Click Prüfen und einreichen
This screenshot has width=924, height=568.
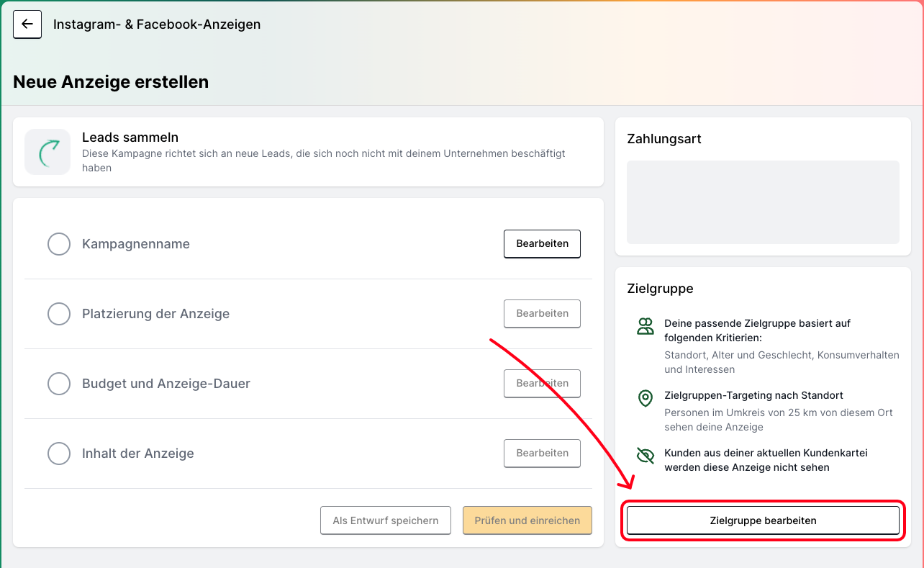tap(527, 520)
